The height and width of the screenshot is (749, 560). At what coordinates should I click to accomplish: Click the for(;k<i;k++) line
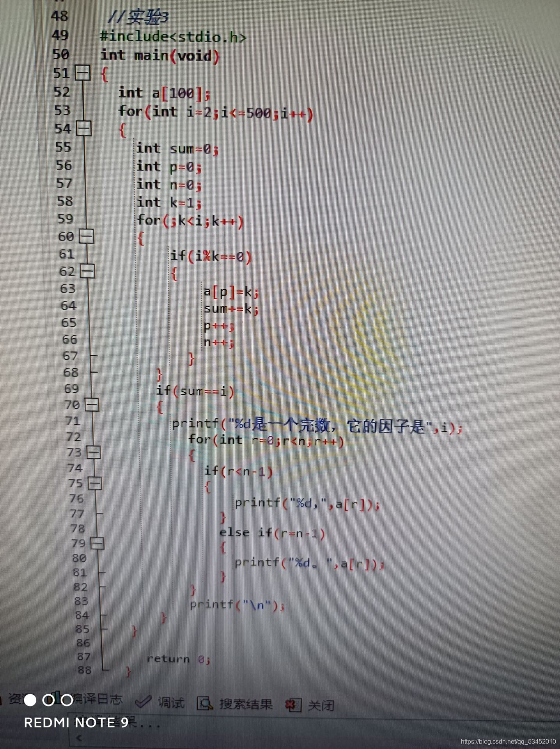point(190,221)
